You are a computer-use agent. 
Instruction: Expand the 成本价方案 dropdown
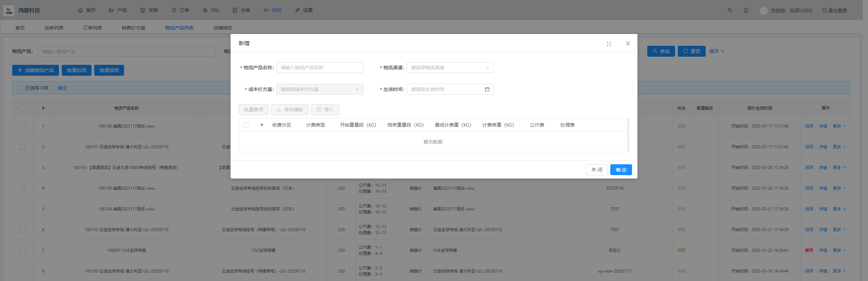coord(319,89)
